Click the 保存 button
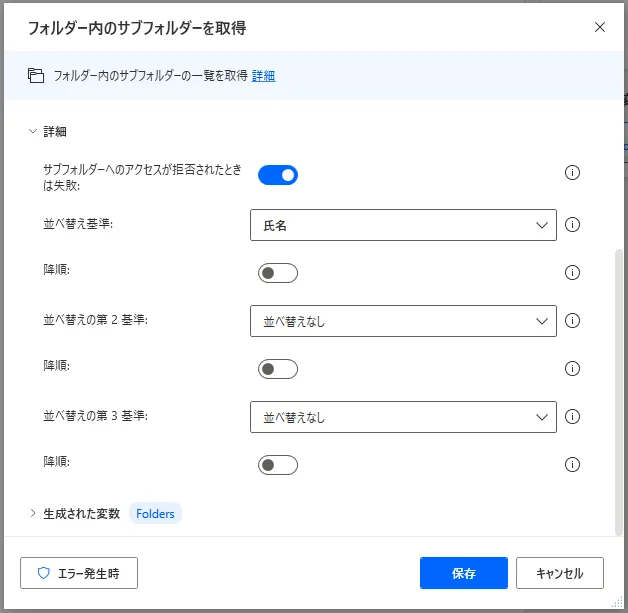 point(463,573)
